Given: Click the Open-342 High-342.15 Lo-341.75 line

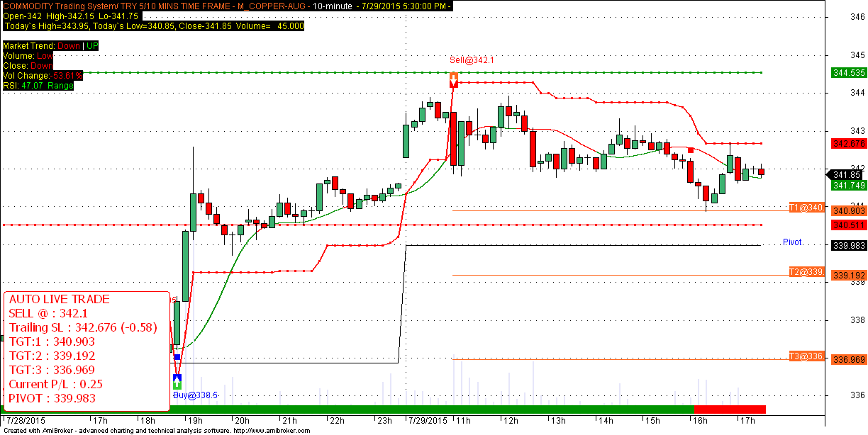Looking at the screenshot, I should coord(71,16).
